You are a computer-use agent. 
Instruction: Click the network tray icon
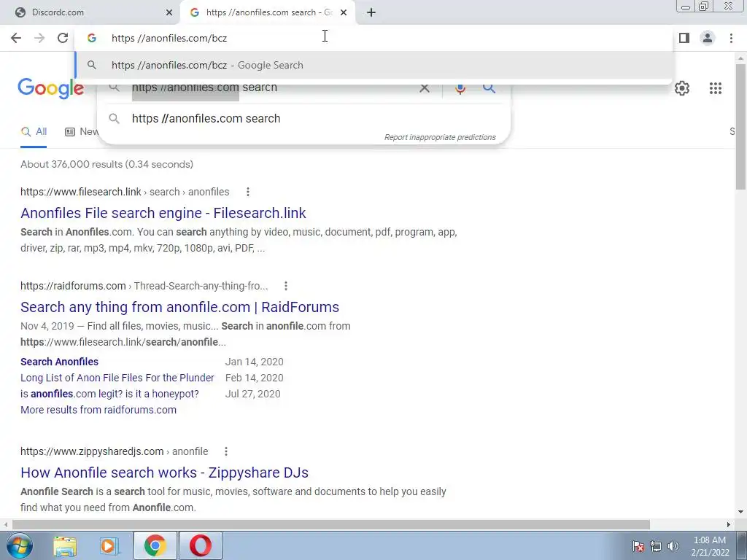click(656, 546)
